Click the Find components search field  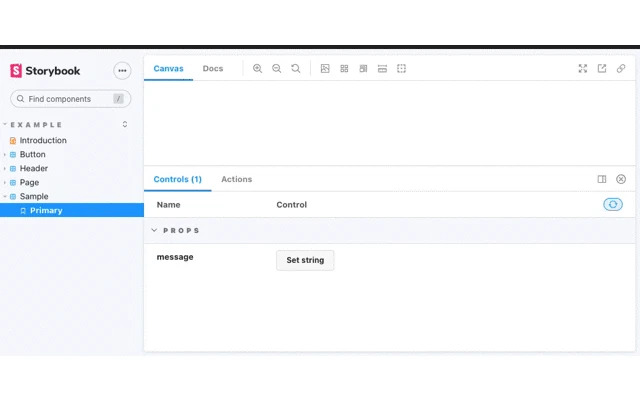pos(71,99)
